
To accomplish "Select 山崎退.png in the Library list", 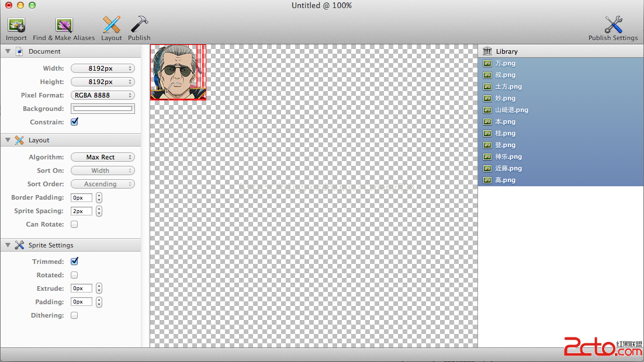I will coord(511,110).
